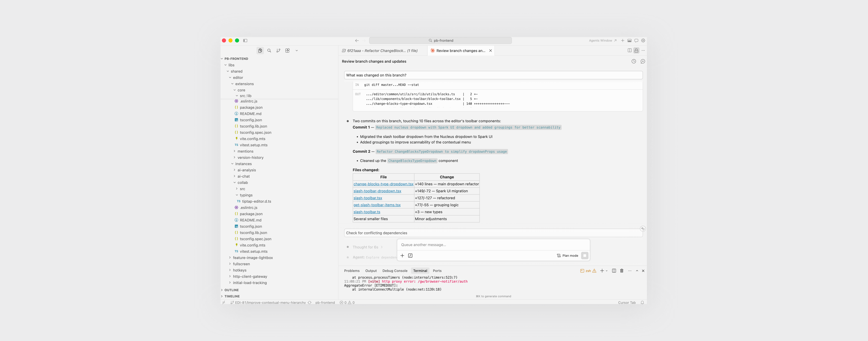The width and height of the screenshot is (868, 341).
Task: Open the Extensions view icon
Action: [x=287, y=51]
